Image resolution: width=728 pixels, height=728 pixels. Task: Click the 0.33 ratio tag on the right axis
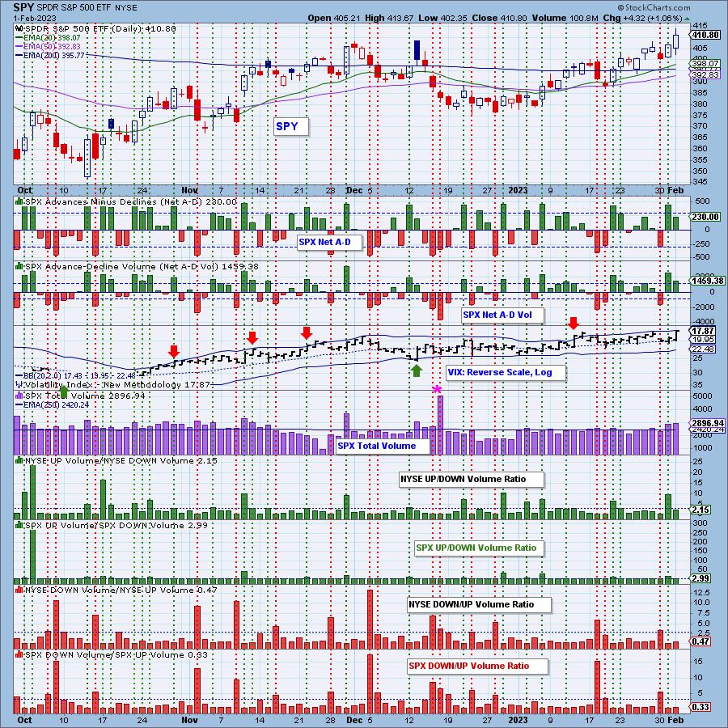[700, 707]
